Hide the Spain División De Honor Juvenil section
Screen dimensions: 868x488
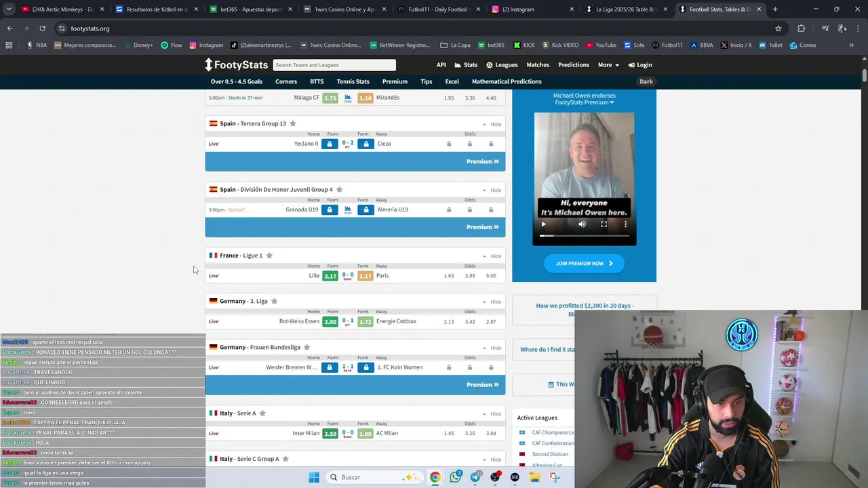492,190
